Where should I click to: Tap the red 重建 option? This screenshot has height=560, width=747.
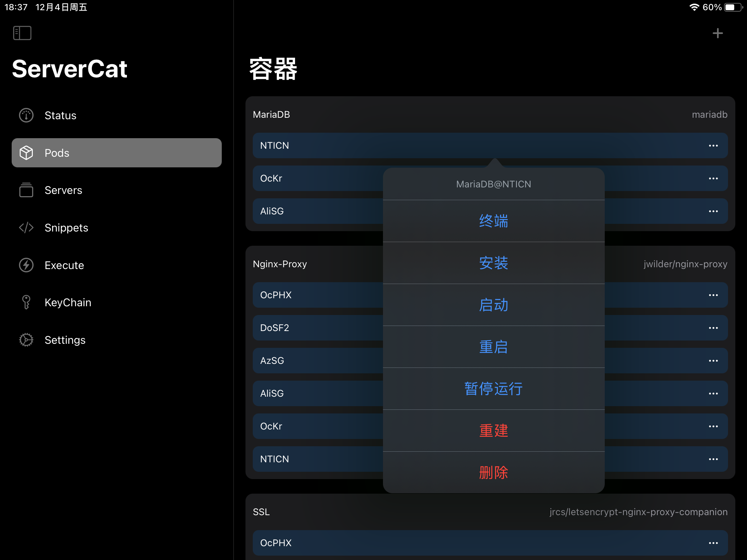[x=494, y=431]
